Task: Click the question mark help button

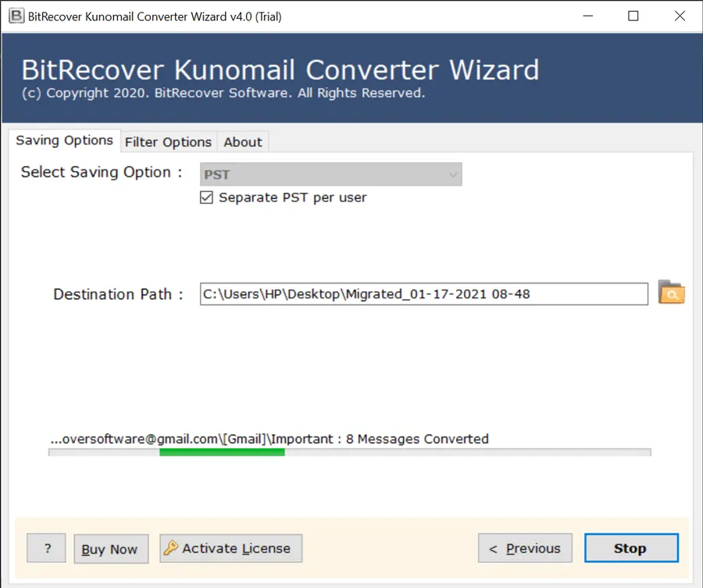Action: (x=47, y=548)
